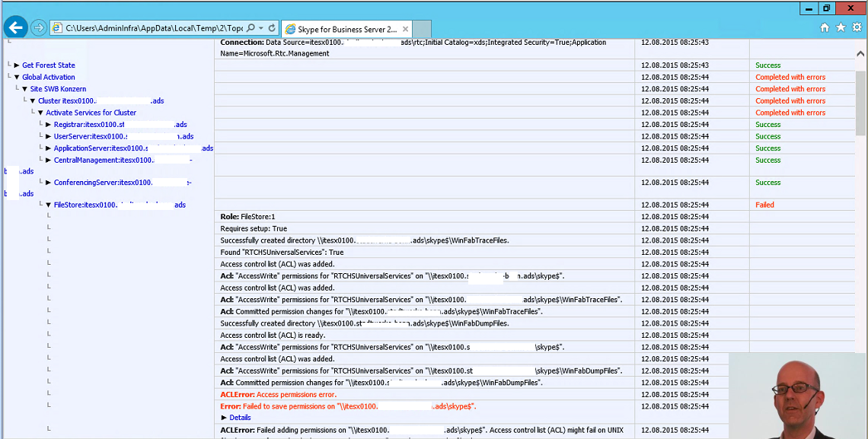868x439 pixels.
Task: Open the FileStore:itesx0100 link
Action: coord(120,205)
